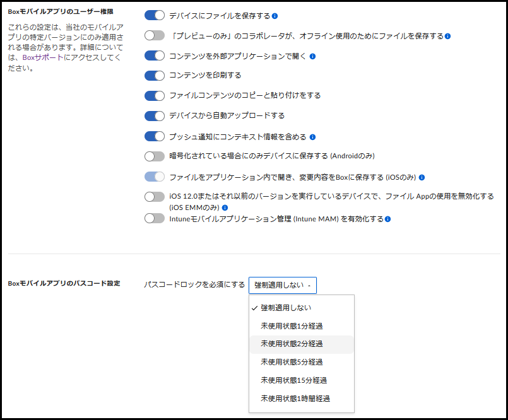Click the Boxモバイルアプリのパスコード設定 heading
Image resolution: width=508 pixels, height=420 pixels.
[x=64, y=283]
